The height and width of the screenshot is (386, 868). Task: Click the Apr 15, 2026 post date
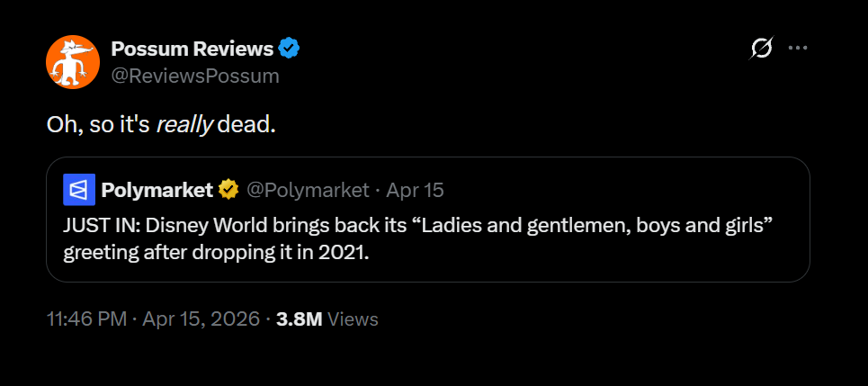[199, 319]
